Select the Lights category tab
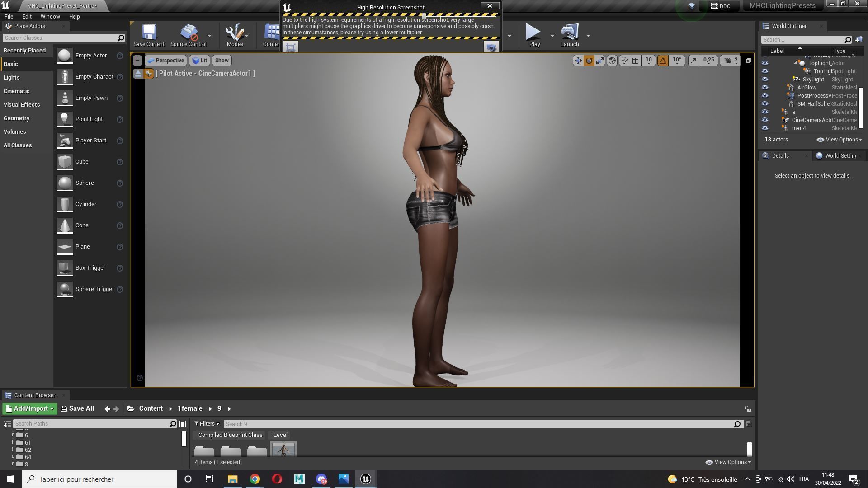This screenshot has width=868, height=488. pyautogui.click(x=12, y=78)
